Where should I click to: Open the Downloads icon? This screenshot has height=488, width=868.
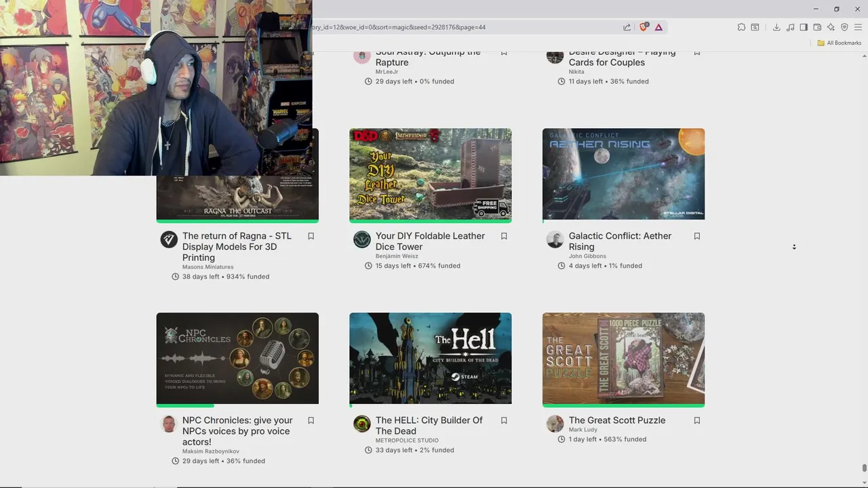776,27
